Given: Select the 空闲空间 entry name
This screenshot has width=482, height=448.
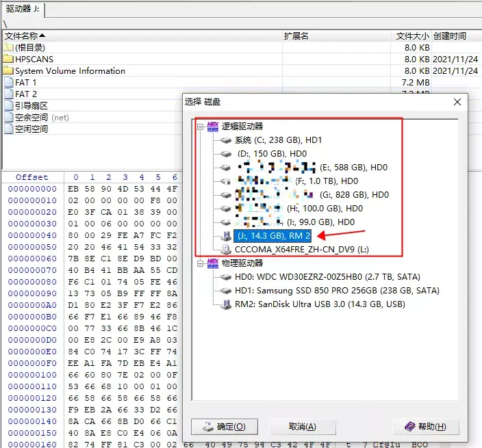Looking at the screenshot, I should (31, 129).
